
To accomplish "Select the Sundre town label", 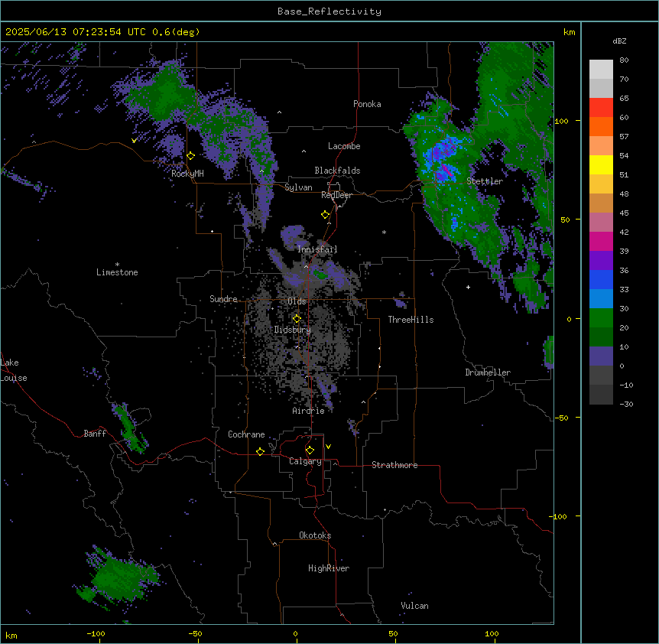I will pyautogui.click(x=223, y=299).
